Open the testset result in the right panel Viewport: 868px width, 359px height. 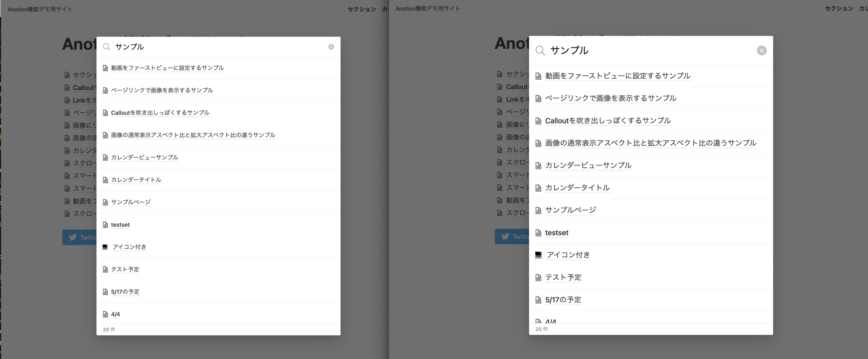click(557, 233)
